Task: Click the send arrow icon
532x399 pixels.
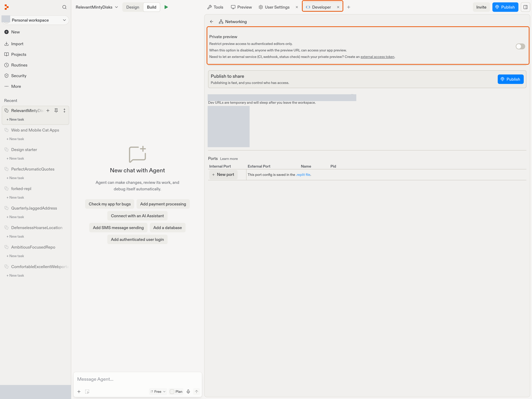Action: coord(197,392)
